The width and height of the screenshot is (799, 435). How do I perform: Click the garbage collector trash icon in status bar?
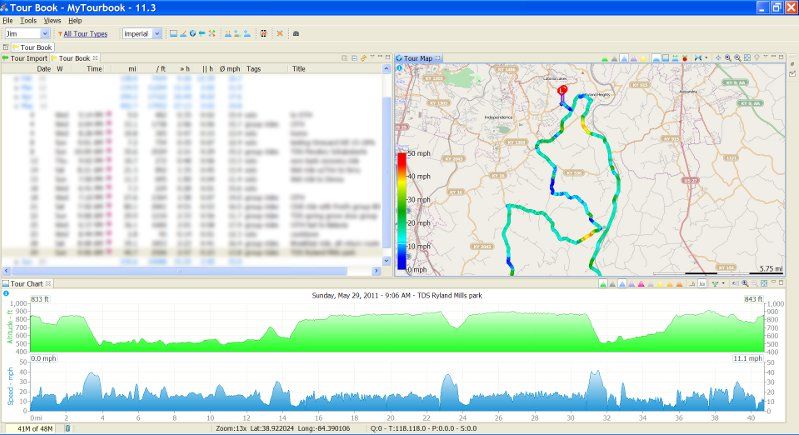[x=68, y=428]
